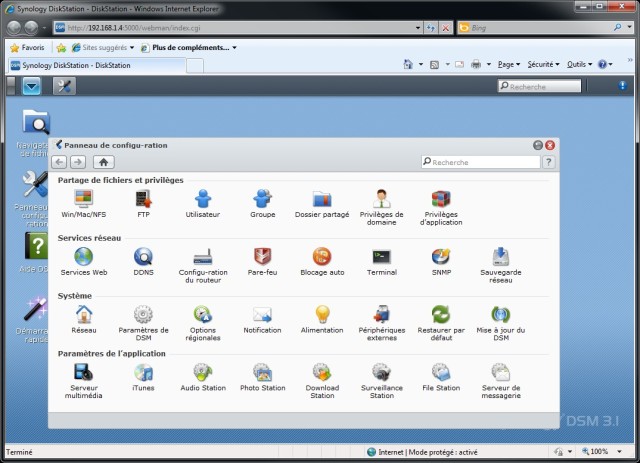Open the DSM notification info icon

click(622, 85)
